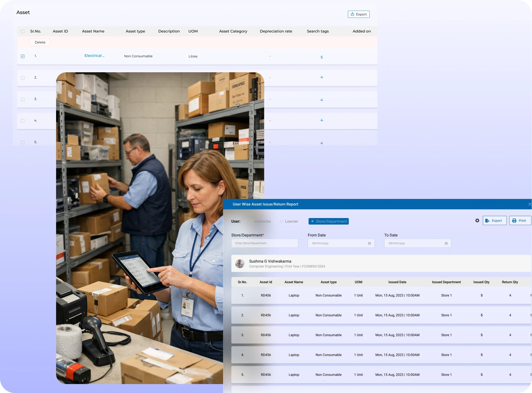The height and width of the screenshot is (393, 532).
Task: Open From Date calendar icon
Action: coord(369,243)
